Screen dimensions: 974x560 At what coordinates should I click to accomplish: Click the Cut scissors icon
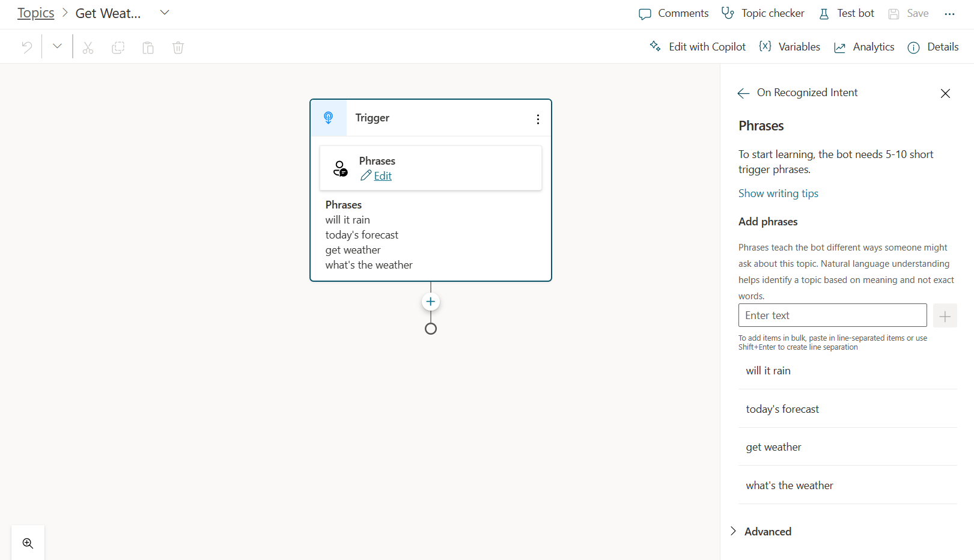(x=88, y=47)
